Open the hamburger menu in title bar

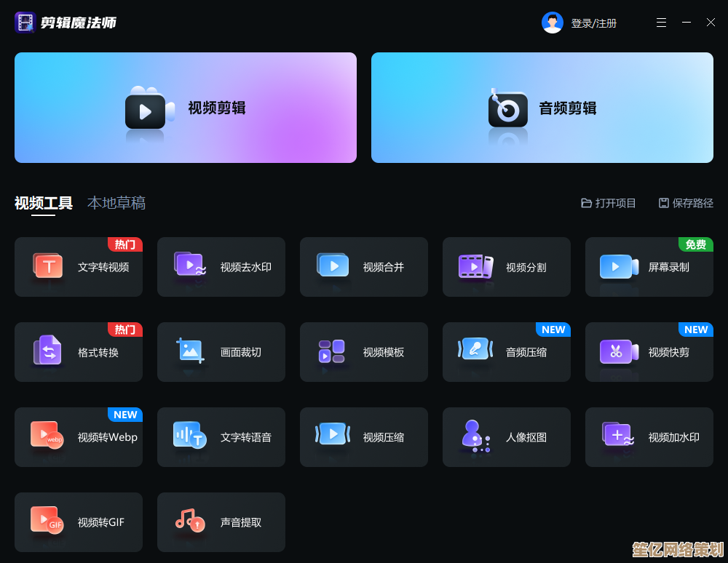tap(661, 23)
